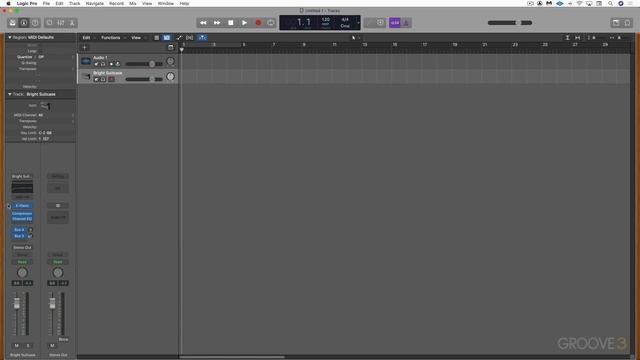Toggle the Smart Controls button
The width and height of the screenshot is (640, 360).
tap(49, 23)
